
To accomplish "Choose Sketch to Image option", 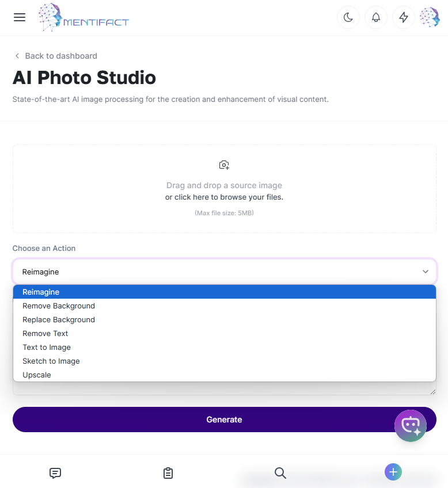I will coord(51,361).
